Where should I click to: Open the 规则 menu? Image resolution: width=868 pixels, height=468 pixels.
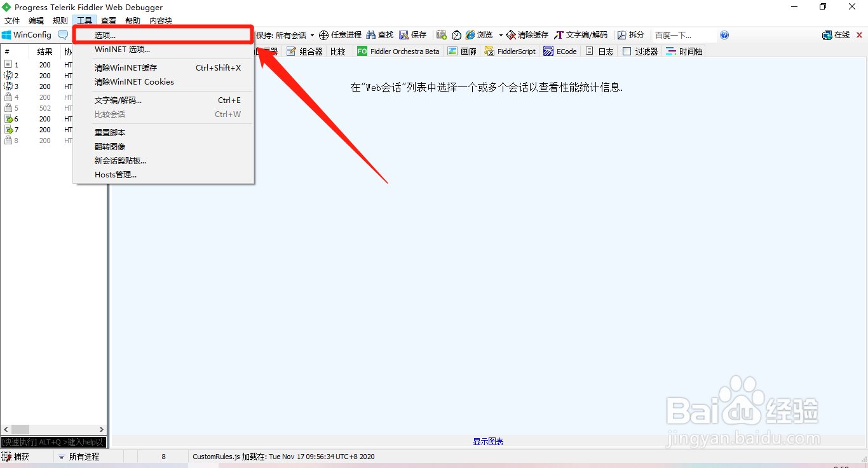[x=60, y=21]
